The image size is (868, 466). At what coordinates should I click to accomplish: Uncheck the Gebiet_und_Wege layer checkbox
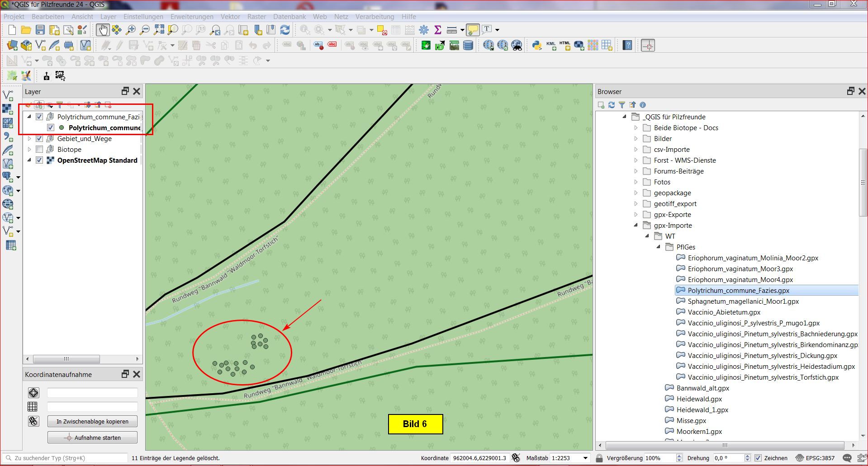point(39,139)
